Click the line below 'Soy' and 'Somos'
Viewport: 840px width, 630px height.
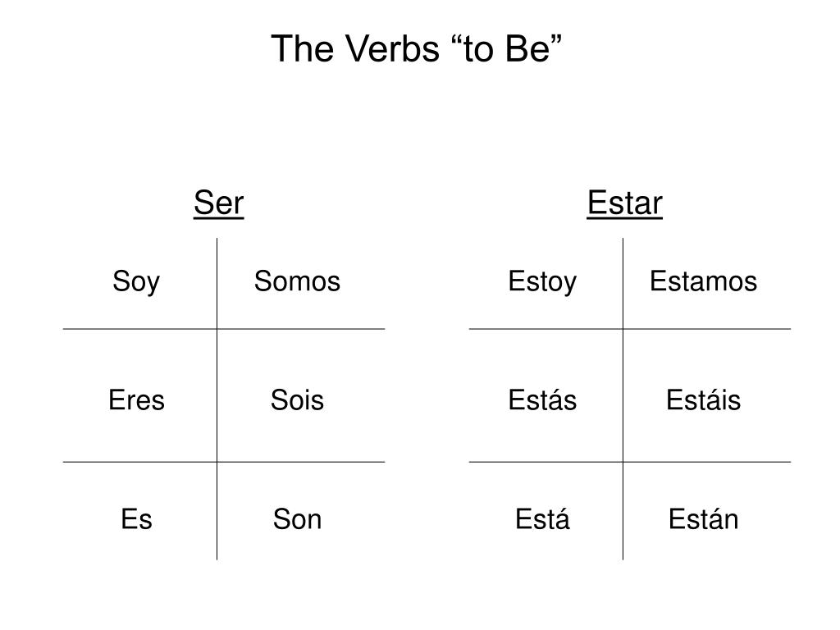pyautogui.click(x=224, y=329)
